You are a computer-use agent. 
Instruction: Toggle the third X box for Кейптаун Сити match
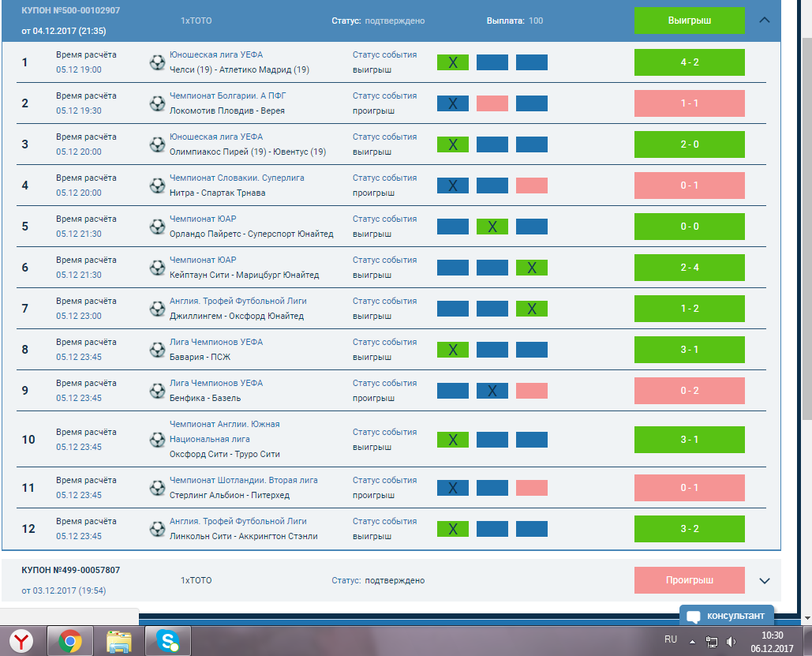[x=532, y=268]
